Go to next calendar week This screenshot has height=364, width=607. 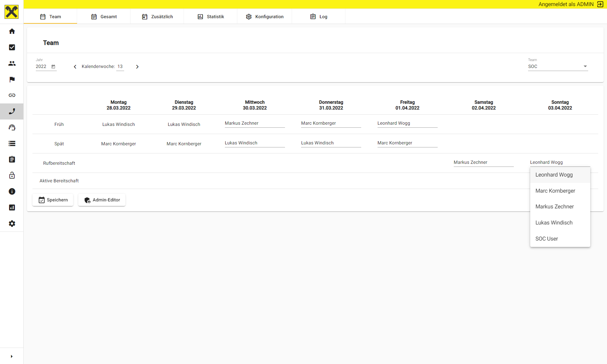click(x=137, y=67)
